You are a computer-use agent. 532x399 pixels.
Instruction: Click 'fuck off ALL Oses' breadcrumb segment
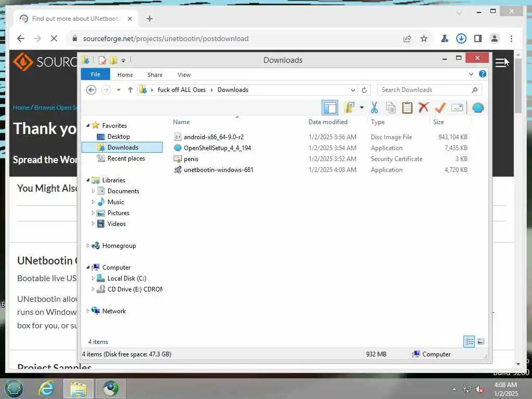coord(181,90)
